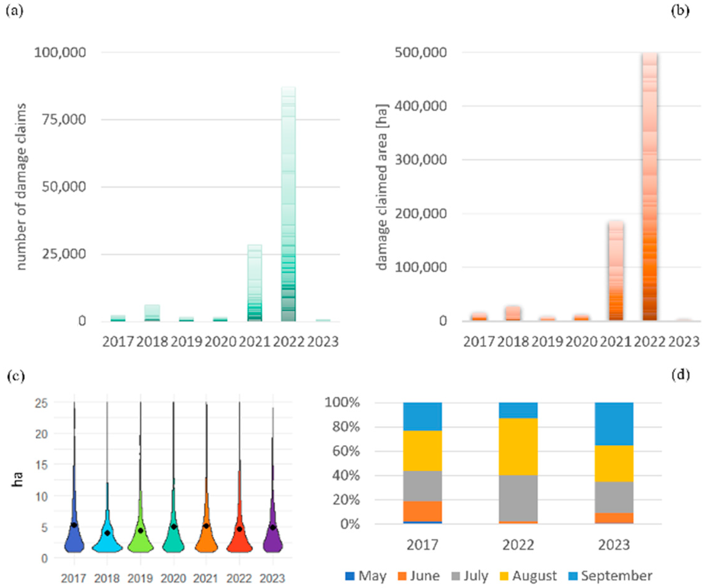Select the purple 2023 violin plot
Viewport: 709px width, 588px height.
(x=273, y=542)
